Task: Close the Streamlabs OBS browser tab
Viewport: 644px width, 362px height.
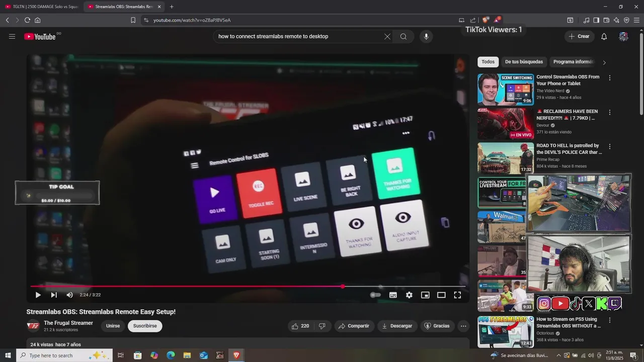Action: 159,7
